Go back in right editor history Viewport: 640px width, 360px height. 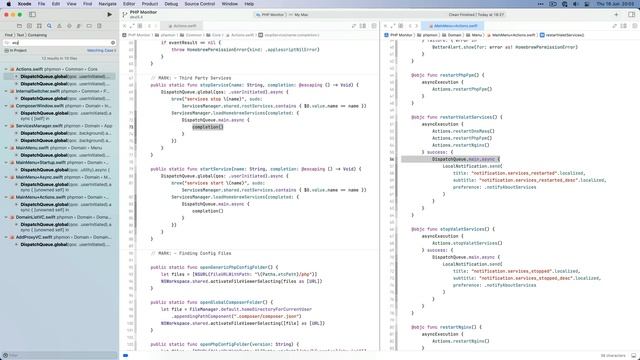[410, 26]
